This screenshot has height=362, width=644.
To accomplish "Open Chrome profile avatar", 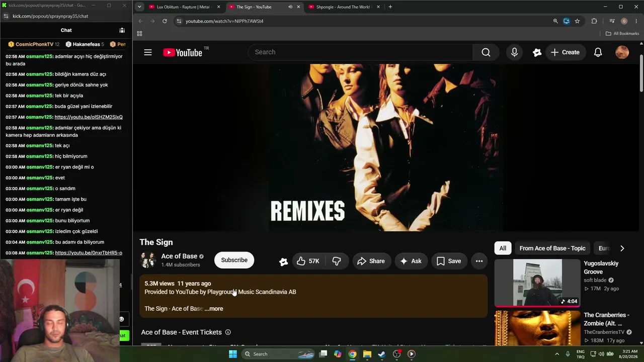I will coord(624,21).
